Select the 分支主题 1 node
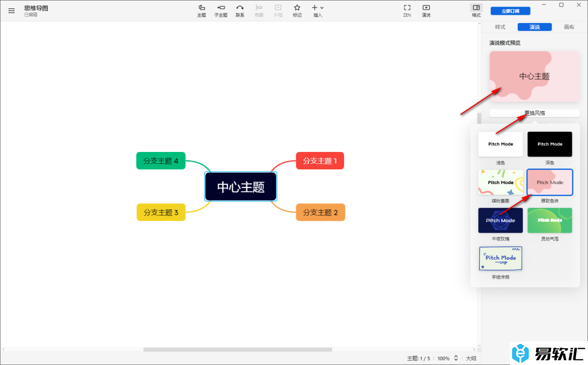Image resolution: width=588 pixels, height=365 pixels. (320, 161)
